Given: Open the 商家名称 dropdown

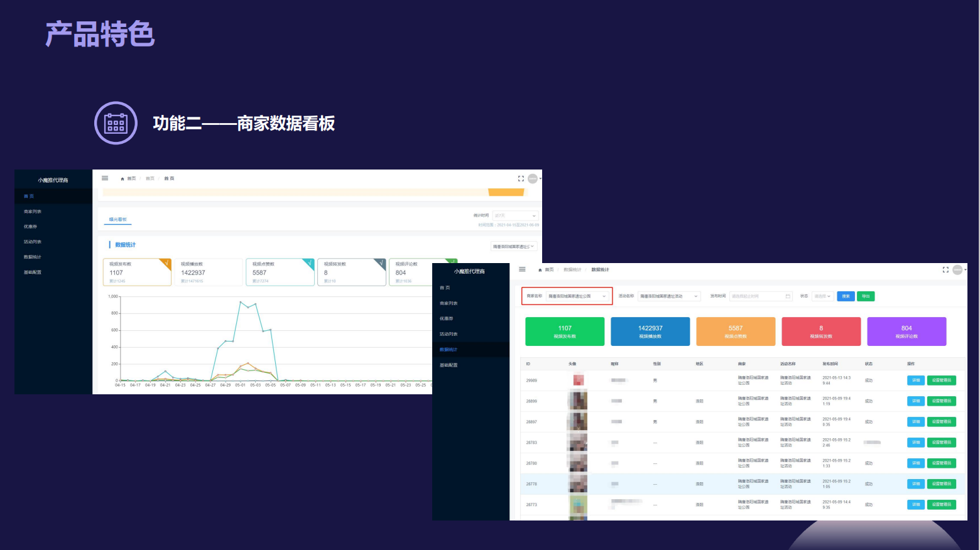Looking at the screenshot, I should 577,296.
